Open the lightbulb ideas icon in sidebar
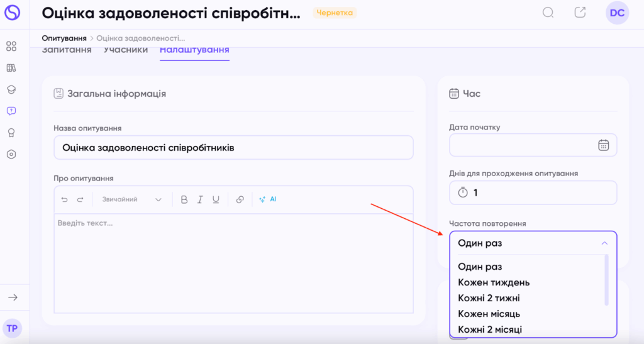 tap(11, 133)
